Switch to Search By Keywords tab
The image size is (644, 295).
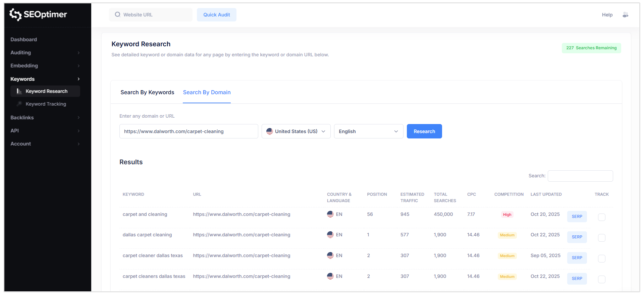click(x=147, y=93)
